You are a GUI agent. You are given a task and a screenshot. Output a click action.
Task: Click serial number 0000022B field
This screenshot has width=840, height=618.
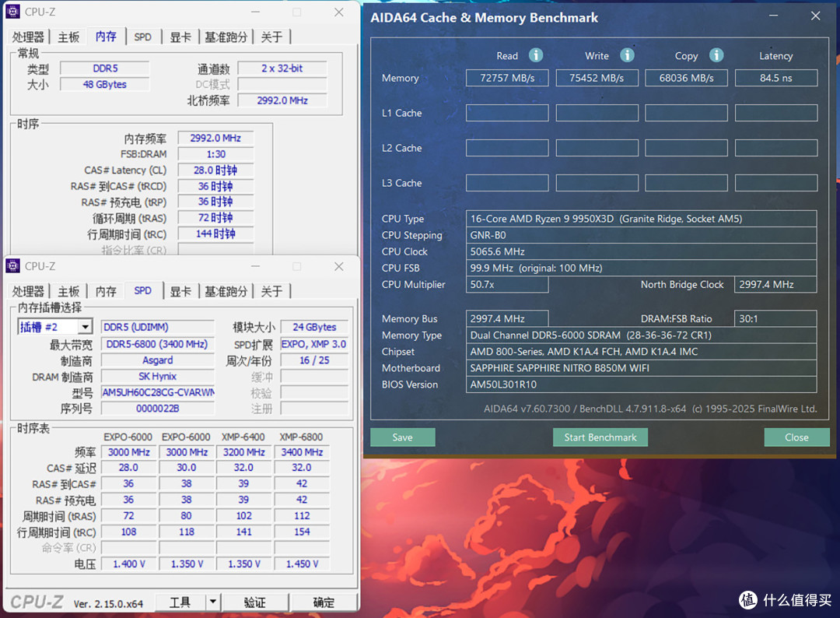pos(157,409)
